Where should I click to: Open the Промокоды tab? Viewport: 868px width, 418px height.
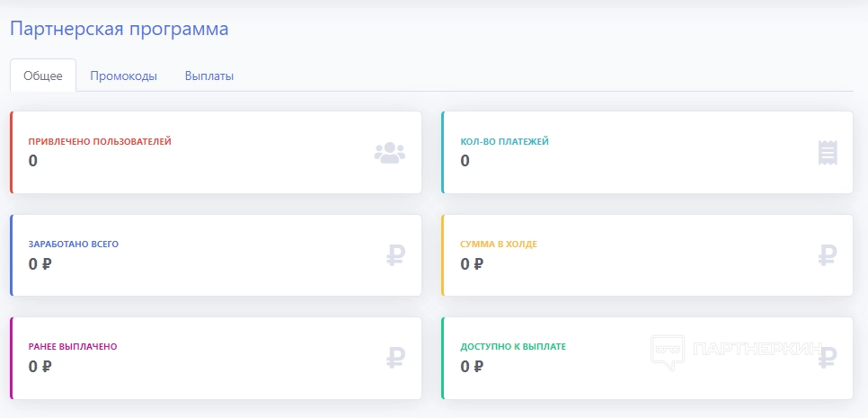pos(123,76)
